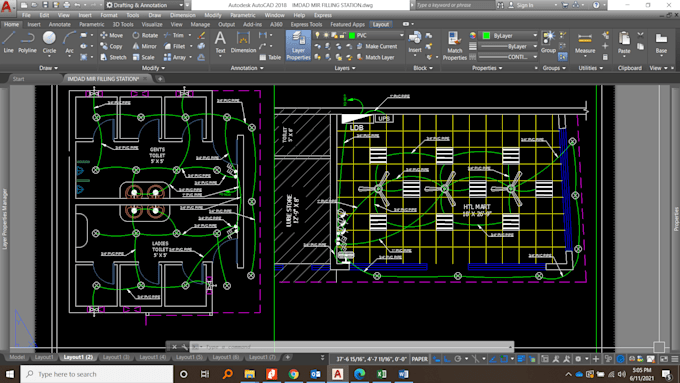Select the Circle tool
The image size is (680, 383).
(x=49, y=42)
